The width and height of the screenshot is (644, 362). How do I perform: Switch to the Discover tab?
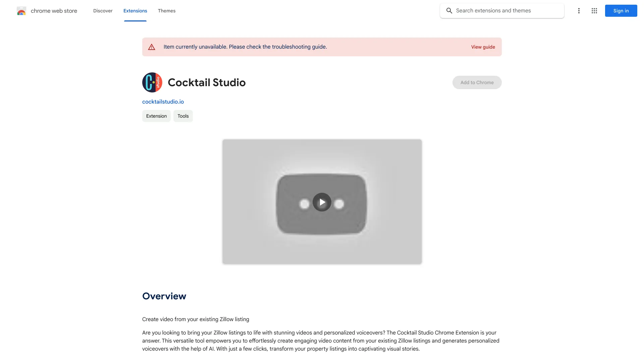(103, 11)
